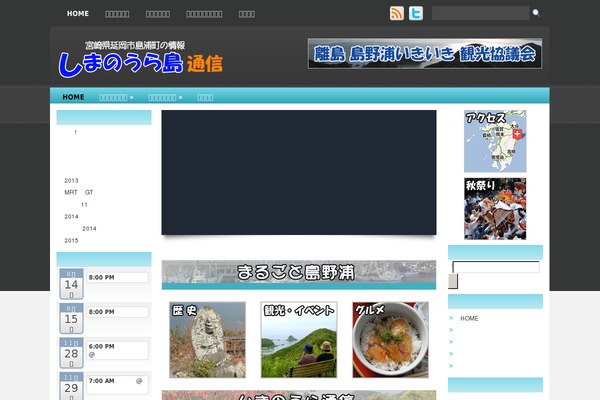Open the RSS feed icon

397,13
